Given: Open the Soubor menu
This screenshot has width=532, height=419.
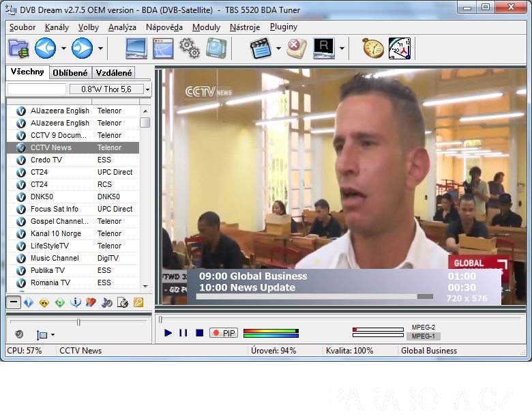Looking at the screenshot, I should click(23, 27).
